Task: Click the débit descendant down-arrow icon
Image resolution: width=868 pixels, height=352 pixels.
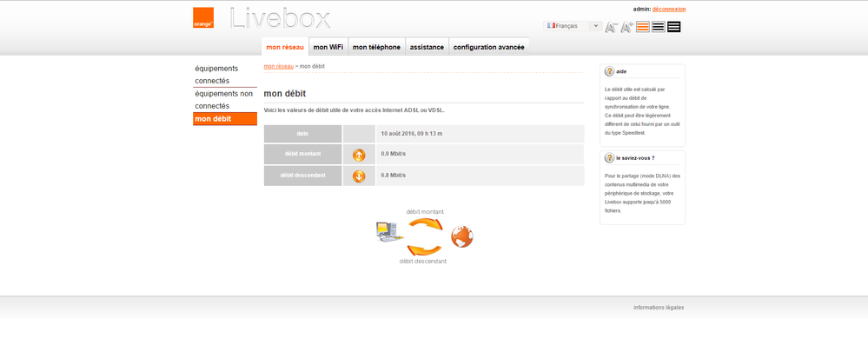Action: tap(359, 176)
